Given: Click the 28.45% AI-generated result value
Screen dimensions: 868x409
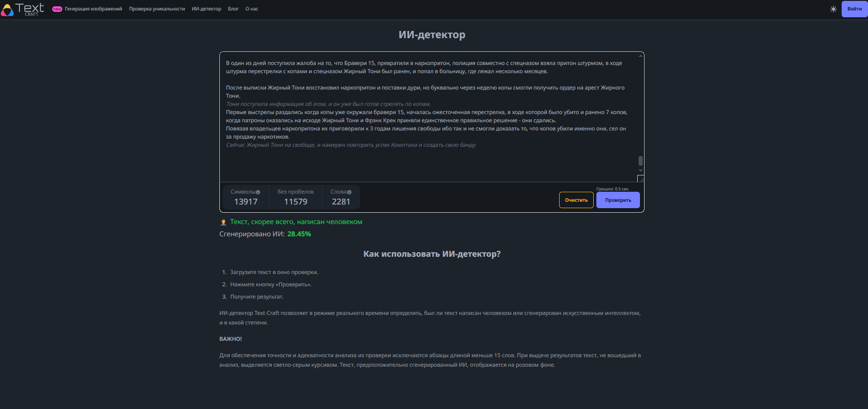Looking at the screenshot, I should pyautogui.click(x=299, y=234).
